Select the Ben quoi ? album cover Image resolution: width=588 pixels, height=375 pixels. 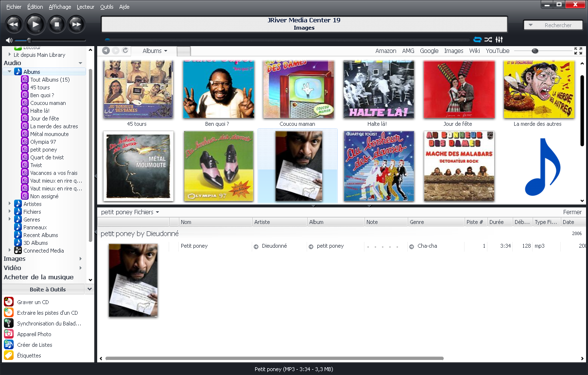(x=218, y=89)
